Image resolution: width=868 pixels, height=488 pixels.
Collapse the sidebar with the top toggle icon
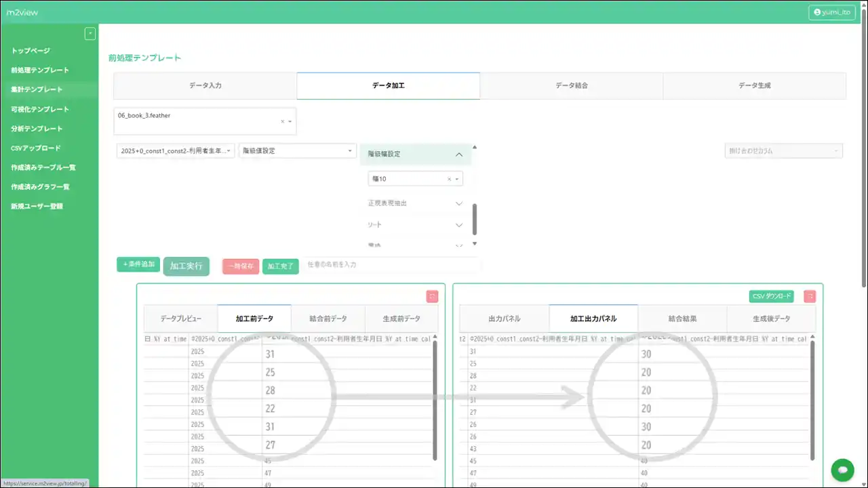coord(90,34)
